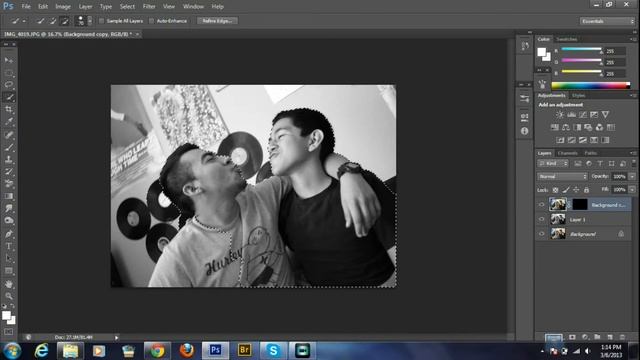Select the Crop tool
This screenshot has width=640, height=360.
coord(9,109)
